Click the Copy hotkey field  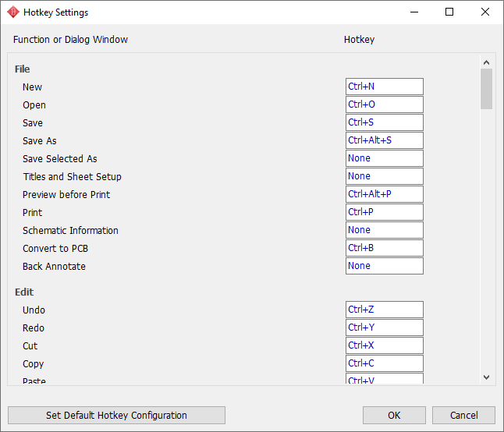coord(385,363)
